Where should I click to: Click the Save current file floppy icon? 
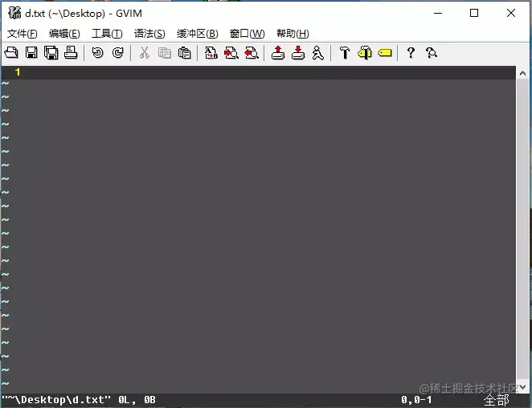point(31,53)
